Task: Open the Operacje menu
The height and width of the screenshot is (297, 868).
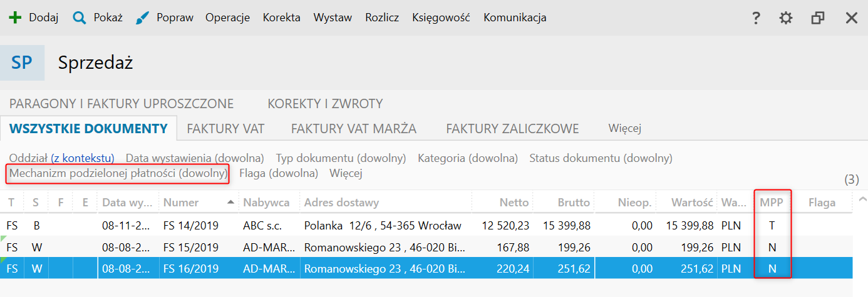Action: point(227,18)
